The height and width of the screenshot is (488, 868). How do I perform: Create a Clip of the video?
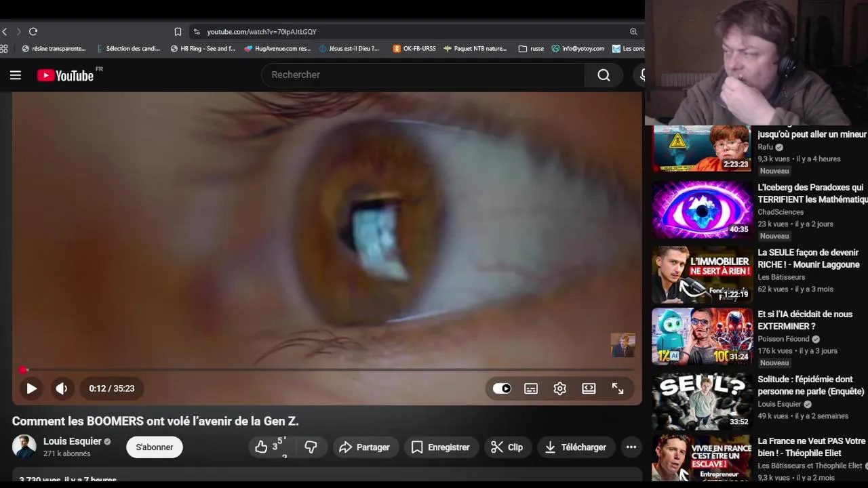pos(507,447)
